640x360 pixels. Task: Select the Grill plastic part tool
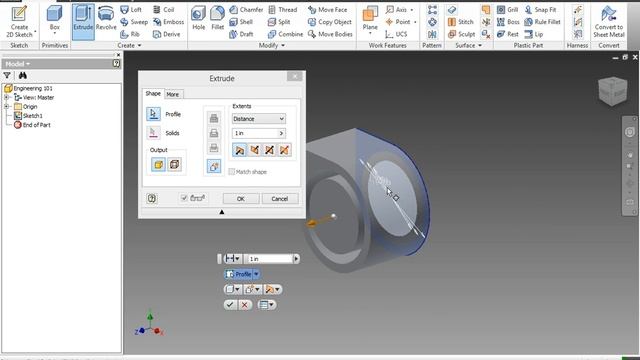click(507, 9)
